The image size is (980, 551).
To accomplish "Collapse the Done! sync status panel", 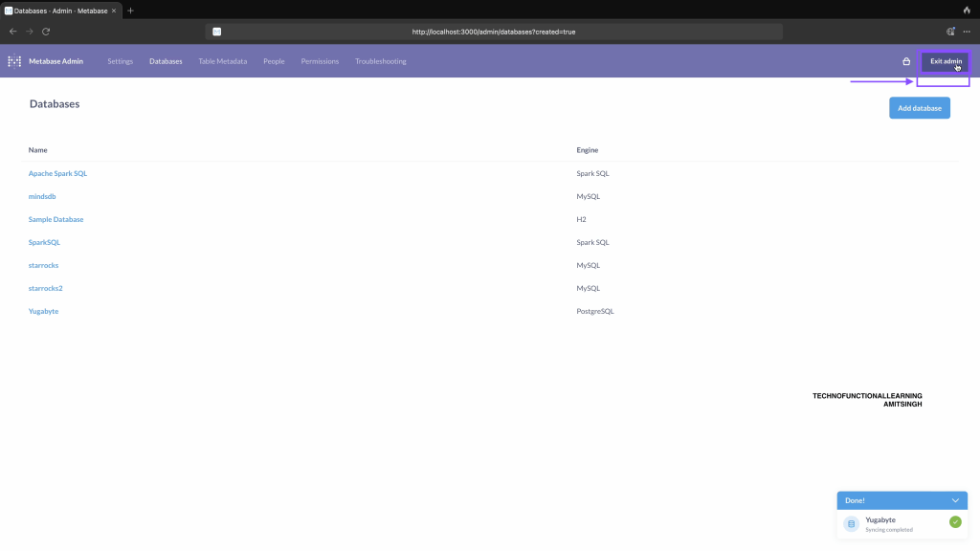I will click(x=954, y=500).
